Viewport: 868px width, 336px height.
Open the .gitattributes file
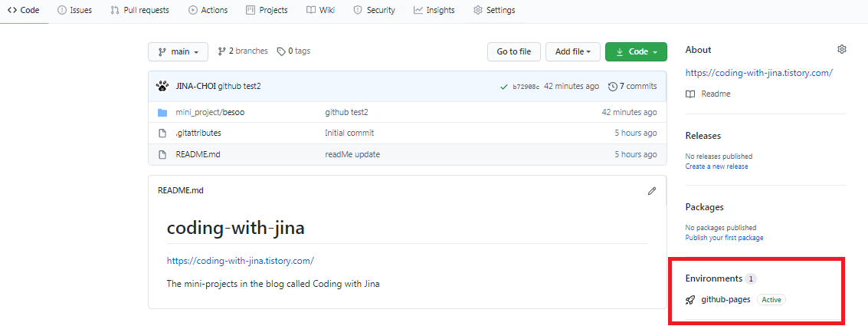[198, 133]
